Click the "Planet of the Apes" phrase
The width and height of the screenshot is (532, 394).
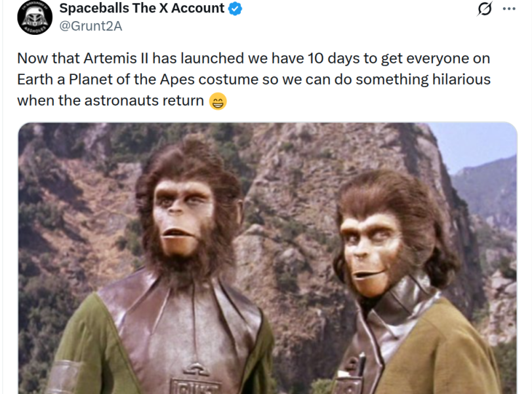pyautogui.click(x=132, y=79)
